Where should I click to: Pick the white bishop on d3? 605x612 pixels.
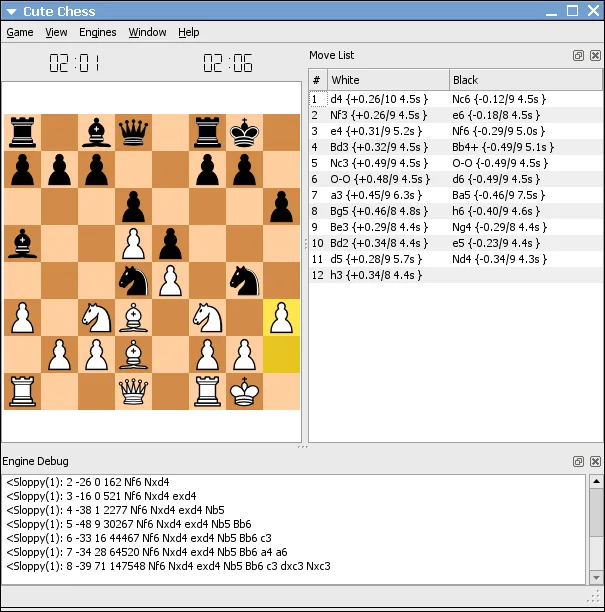(x=133, y=317)
